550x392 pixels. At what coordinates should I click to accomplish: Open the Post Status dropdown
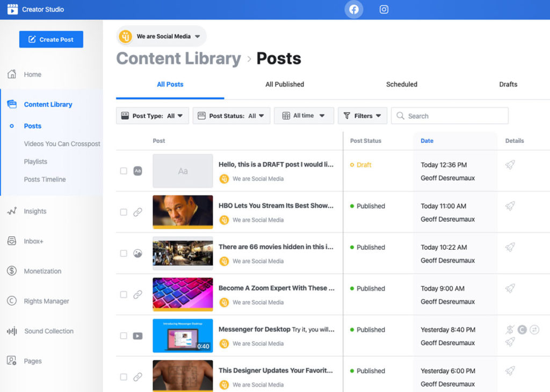pyautogui.click(x=231, y=115)
